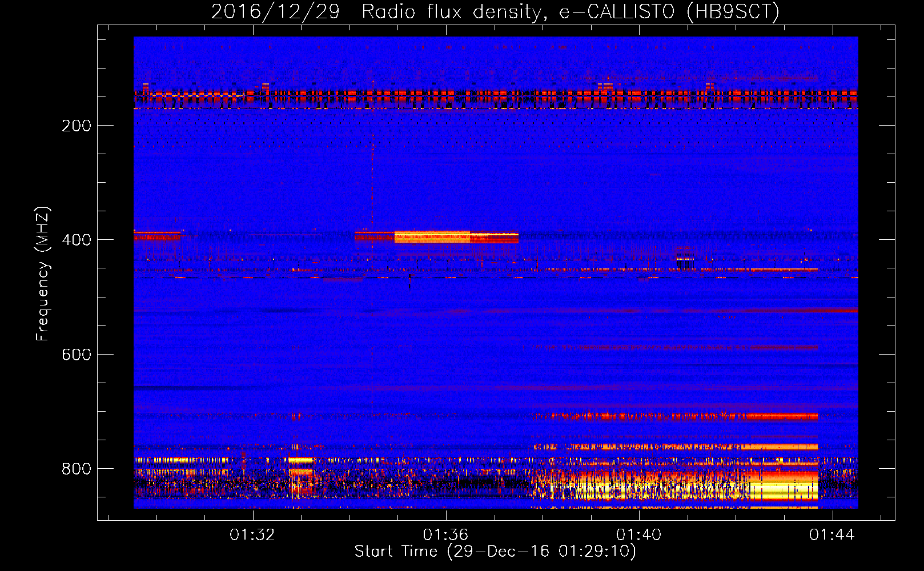The width and height of the screenshot is (924, 571).
Task: Click the time tick label "01:32"
Action: 252,535
